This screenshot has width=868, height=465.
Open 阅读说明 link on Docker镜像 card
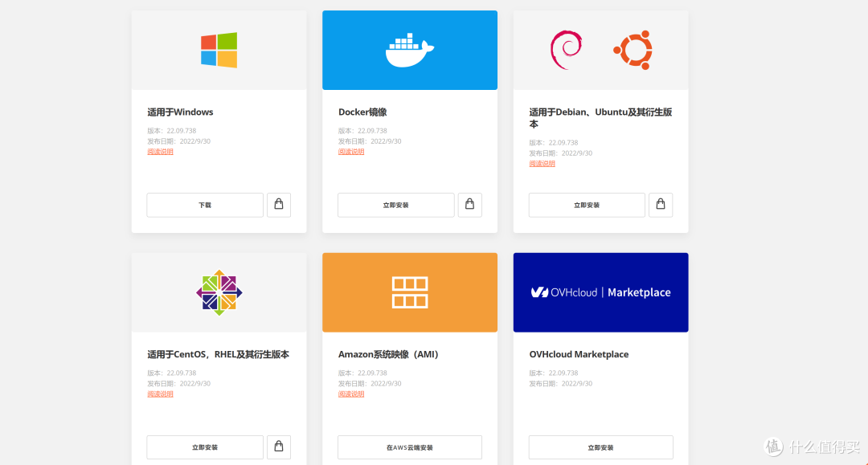click(x=351, y=152)
